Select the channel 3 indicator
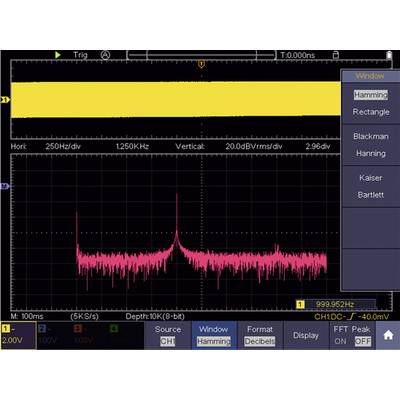400x400 pixels. (83, 335)
